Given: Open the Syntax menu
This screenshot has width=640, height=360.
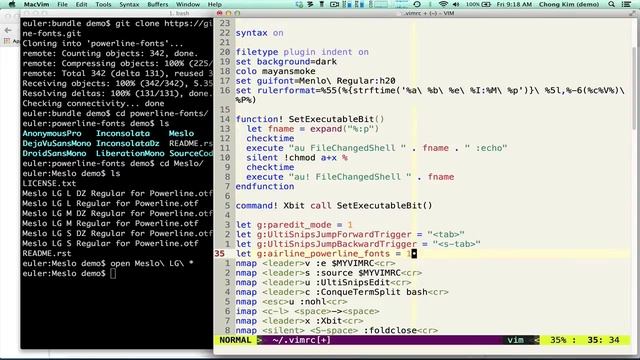Looking at the screenshot, I should click(x=129, y=4).
